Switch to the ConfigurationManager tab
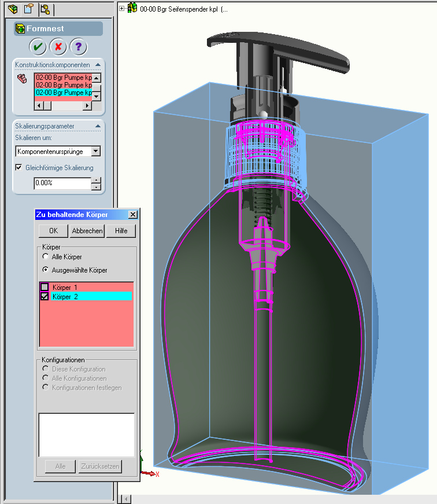 coord(45,9)
